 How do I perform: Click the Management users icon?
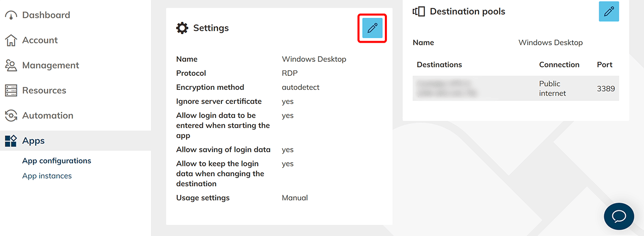[x=11, y=66]
